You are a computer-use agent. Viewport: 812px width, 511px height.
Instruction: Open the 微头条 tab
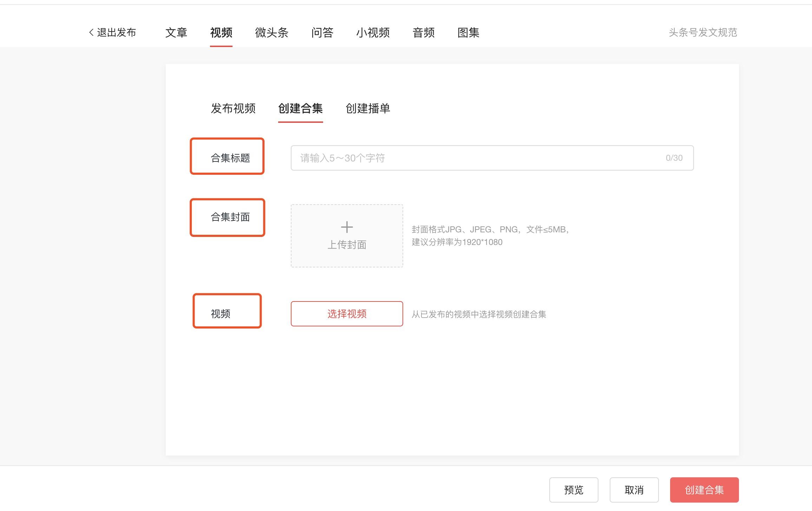point(271,33)
